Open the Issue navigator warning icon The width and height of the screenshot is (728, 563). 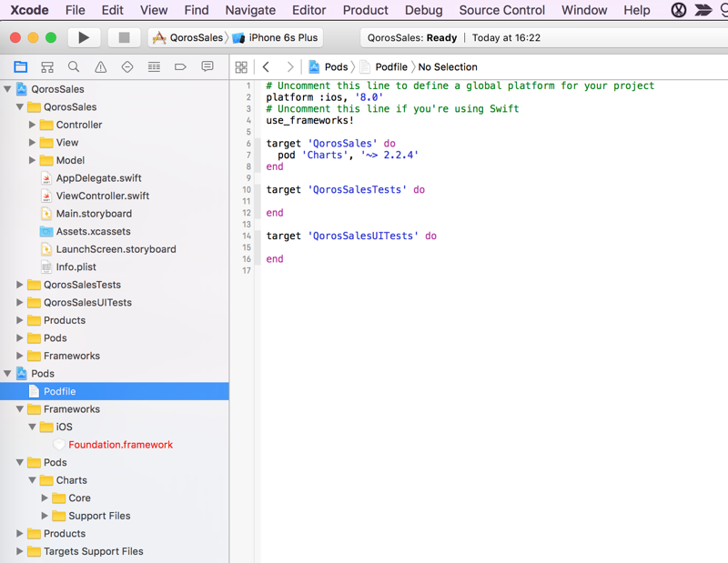(x=100, y=66)
